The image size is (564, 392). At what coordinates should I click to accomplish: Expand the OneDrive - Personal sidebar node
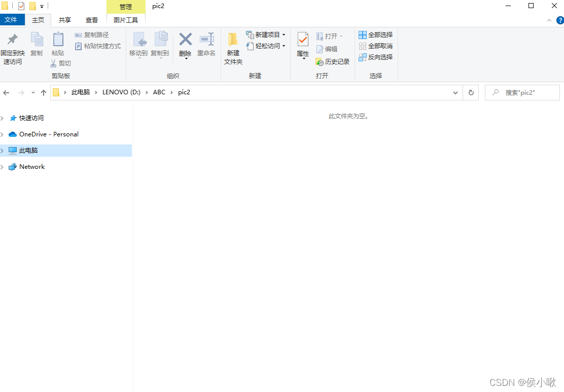pos(2,134)
